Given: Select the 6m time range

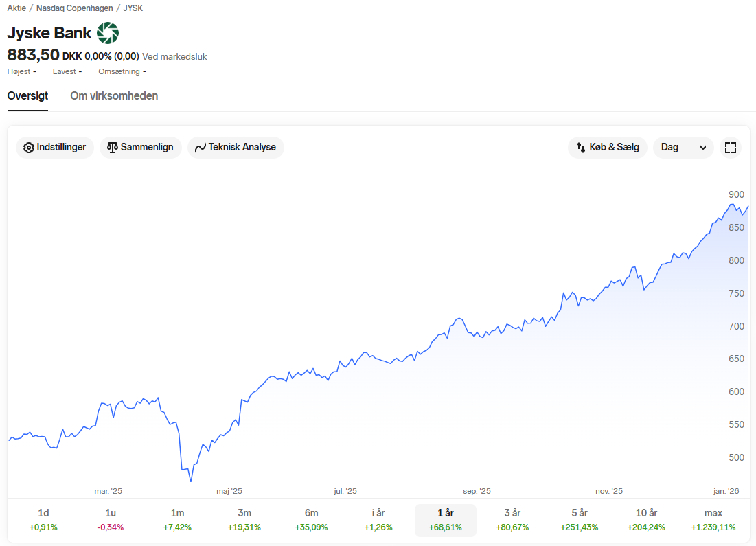Looking at the screenshot, I should [x=312, y=520].
